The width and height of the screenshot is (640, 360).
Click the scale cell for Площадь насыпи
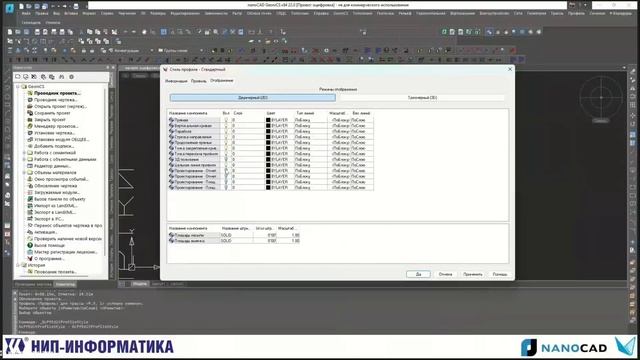point(289,235)
